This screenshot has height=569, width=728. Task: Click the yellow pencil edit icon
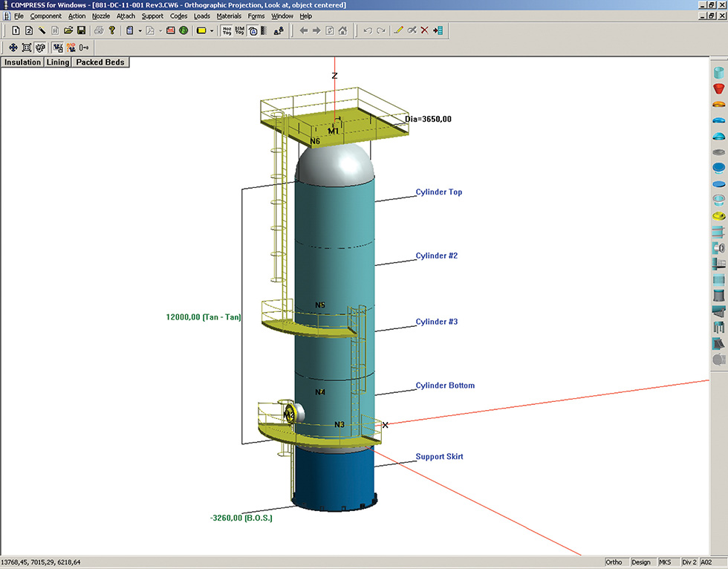(398, 30)
